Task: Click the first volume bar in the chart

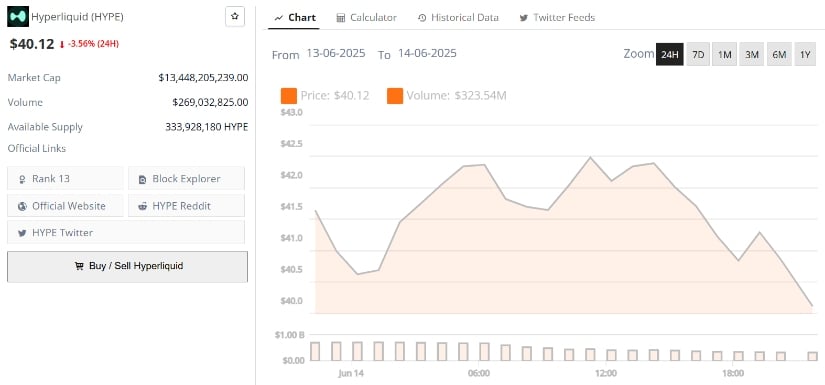Action: click(315, 351)
